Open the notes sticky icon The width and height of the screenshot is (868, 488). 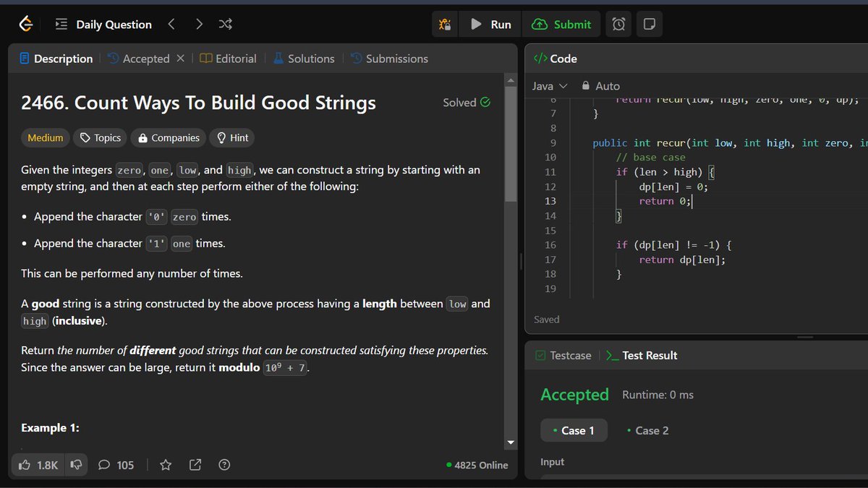[650, 25]
